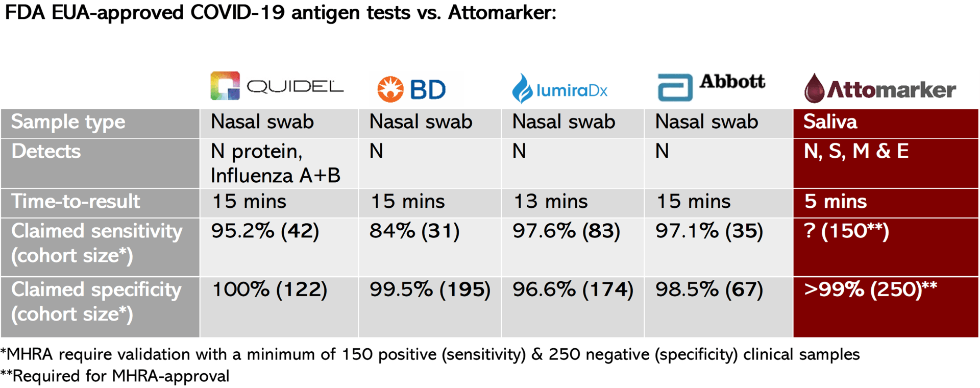Select the LumiraDx '13 mins' cell

coord(550,202)
